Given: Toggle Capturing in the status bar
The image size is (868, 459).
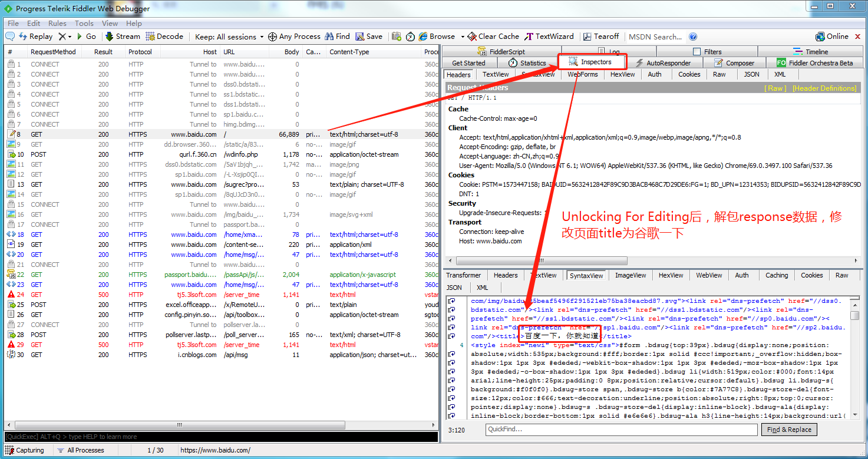Looking at the screenshot, I should click(25, 450).
